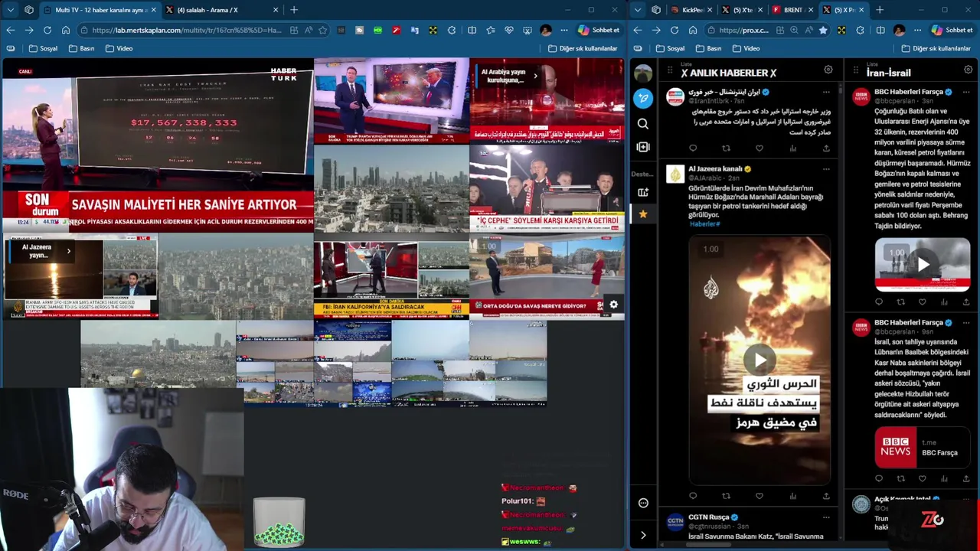Image resolution: width=980 pixels, height=551 pixels.
Task: Open browser extensions puzzle icon, left window
Action: 452,30
